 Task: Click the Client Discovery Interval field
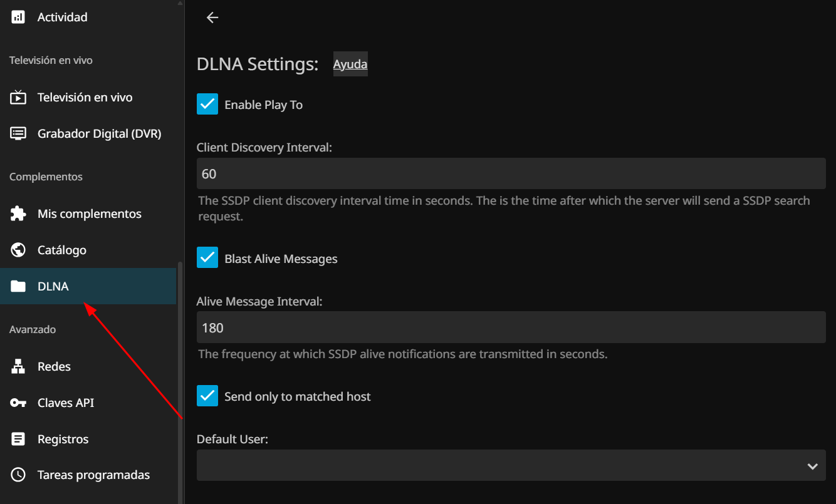point(511,173)
